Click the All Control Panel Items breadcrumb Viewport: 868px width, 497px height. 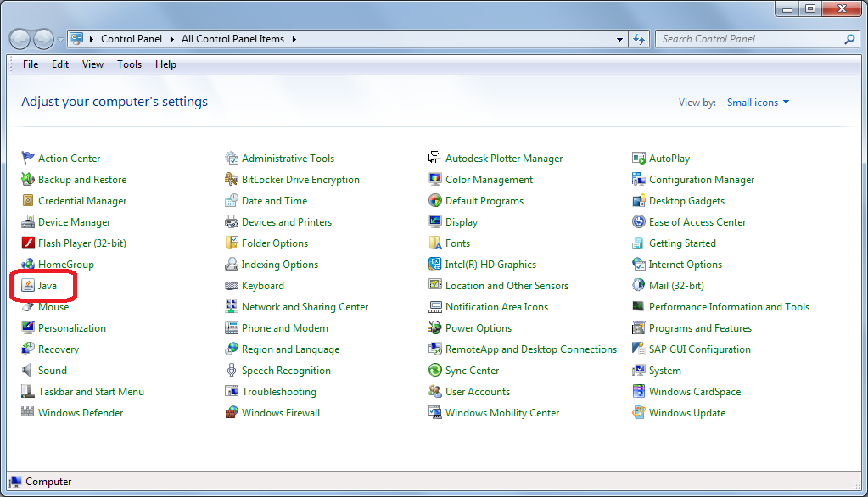(232, 39)
